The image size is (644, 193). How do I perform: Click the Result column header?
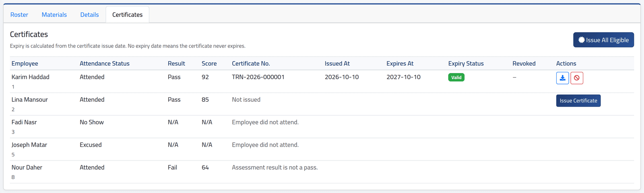point(176,64)
